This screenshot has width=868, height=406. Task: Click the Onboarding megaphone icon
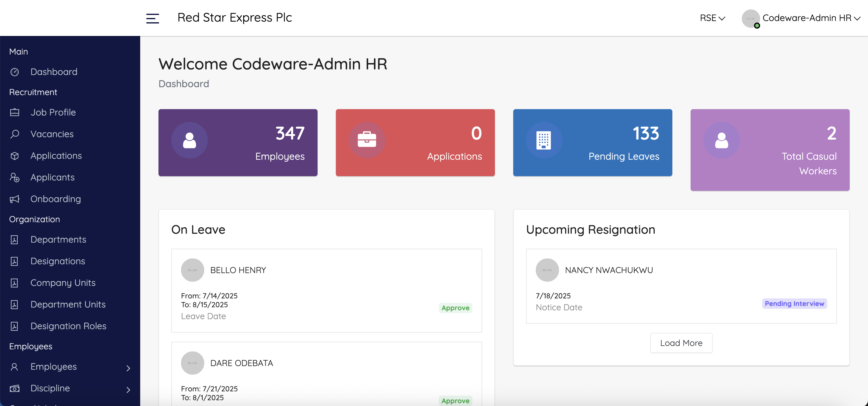[15, 199]
